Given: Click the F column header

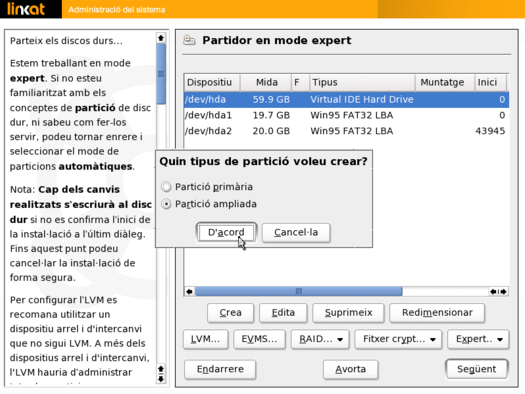Looking at the screenshot, I should pos(300,82).
